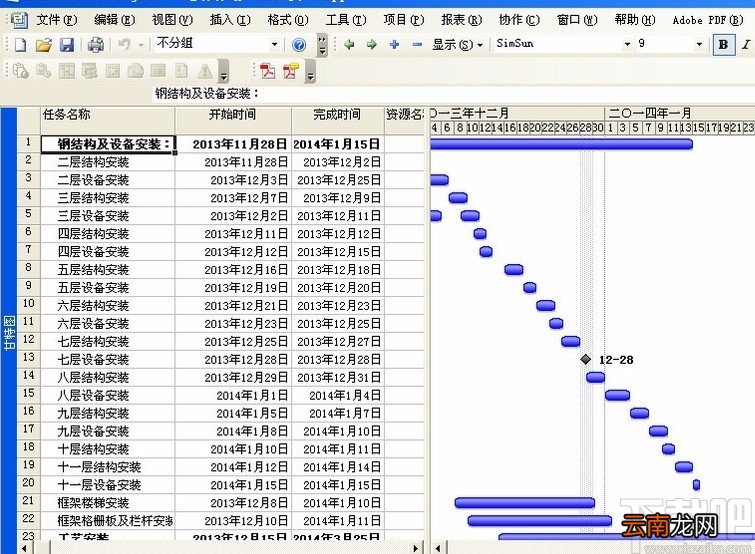Toggle Bold formatting button
Screen dimensions: 755x554
pyautogui.click(x=723, y=44)
